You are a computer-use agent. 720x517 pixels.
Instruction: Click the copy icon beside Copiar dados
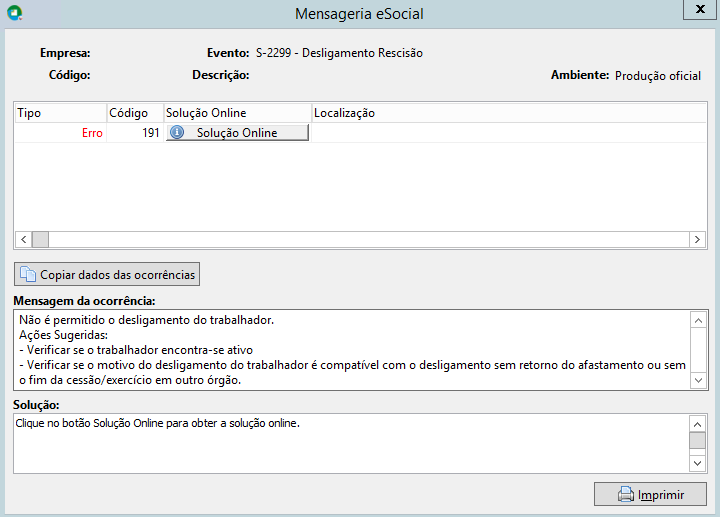point(28,274)
